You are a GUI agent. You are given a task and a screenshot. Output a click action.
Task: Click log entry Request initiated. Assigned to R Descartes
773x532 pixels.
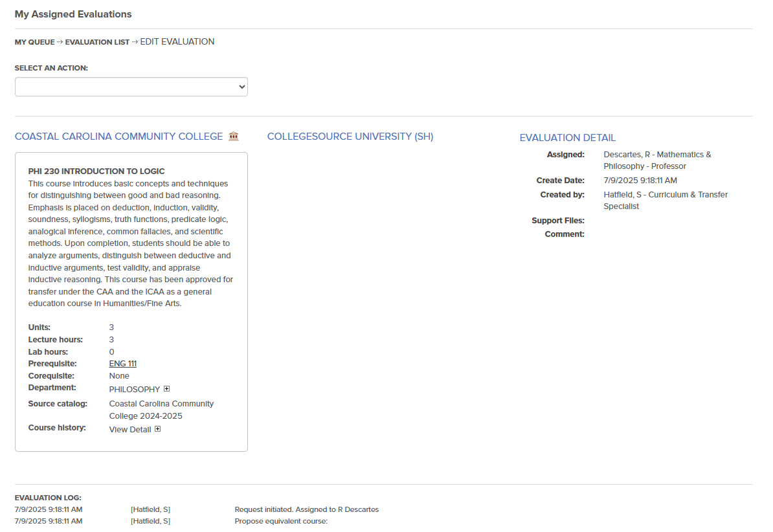point(307,509)
